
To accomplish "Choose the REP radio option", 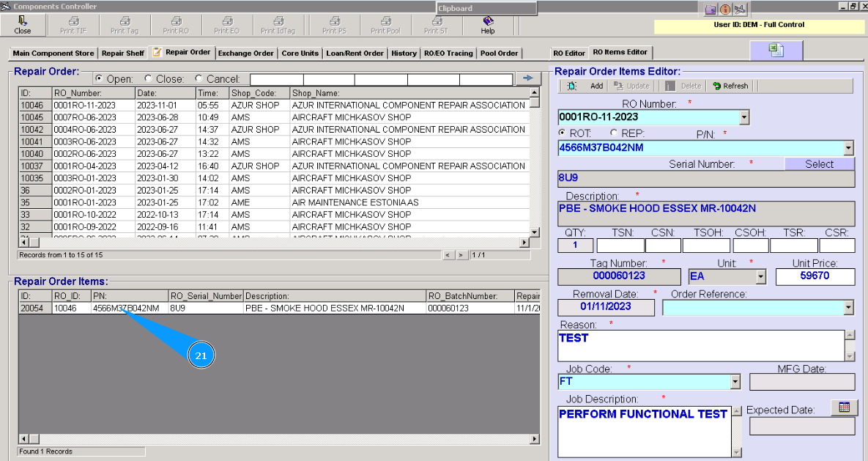I will [615, 133].
